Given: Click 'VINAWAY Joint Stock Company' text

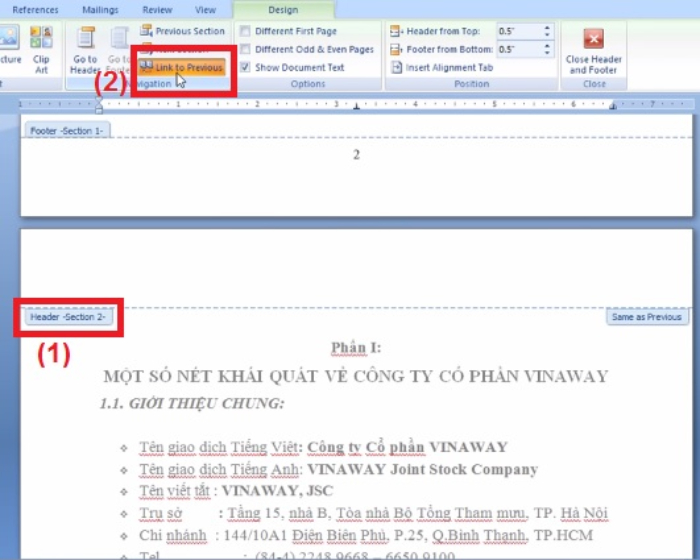Looking at the screenshot, I should (422, 469).
